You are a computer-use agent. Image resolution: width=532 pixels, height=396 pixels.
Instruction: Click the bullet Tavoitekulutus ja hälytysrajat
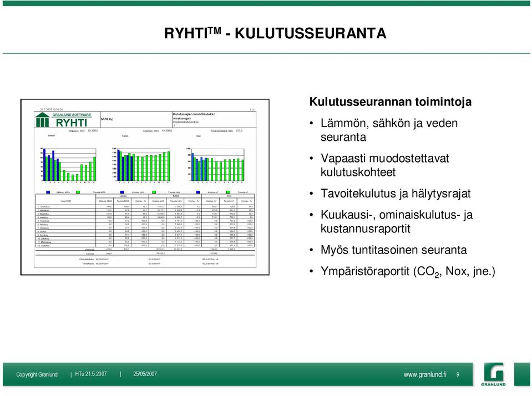pos(396,194)
